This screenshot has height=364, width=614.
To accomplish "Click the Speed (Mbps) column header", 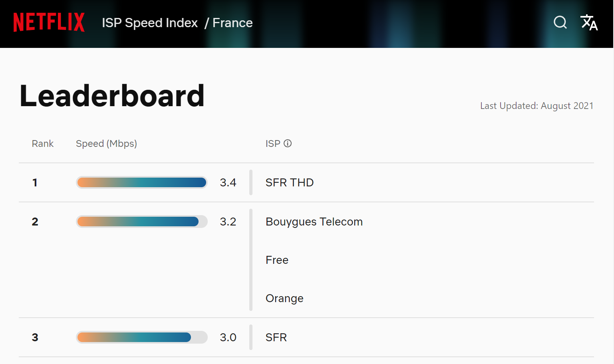I will click(x=106, y=144).
